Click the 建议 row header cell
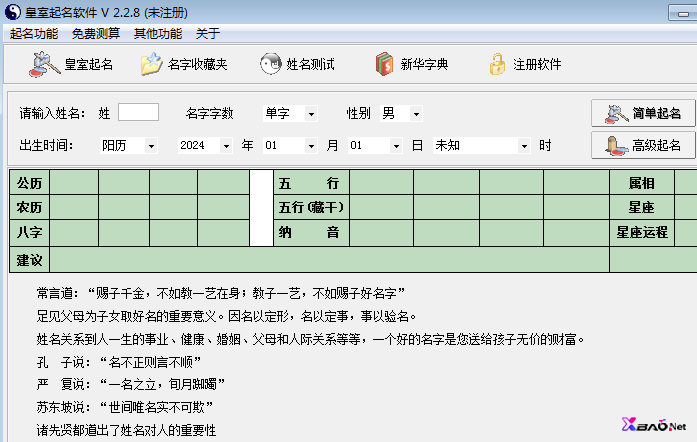 (x=29, y=260)
